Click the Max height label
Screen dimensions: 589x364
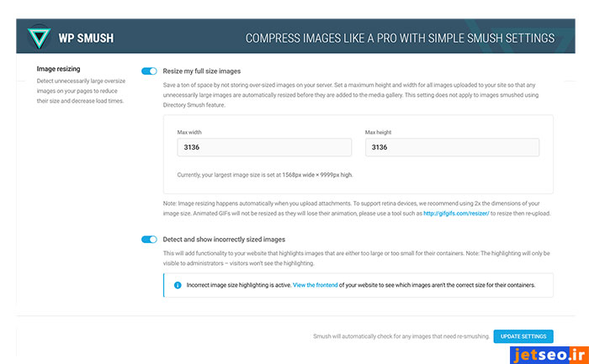[378, 132]
